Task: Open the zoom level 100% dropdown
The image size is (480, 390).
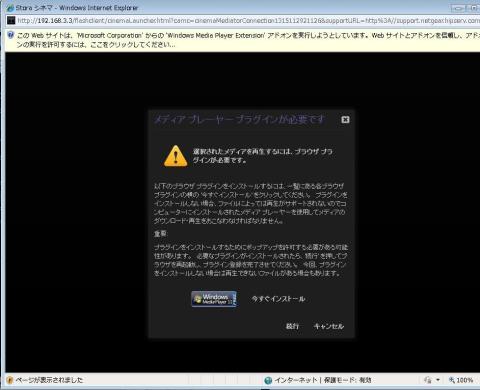Action: point(461,380)
